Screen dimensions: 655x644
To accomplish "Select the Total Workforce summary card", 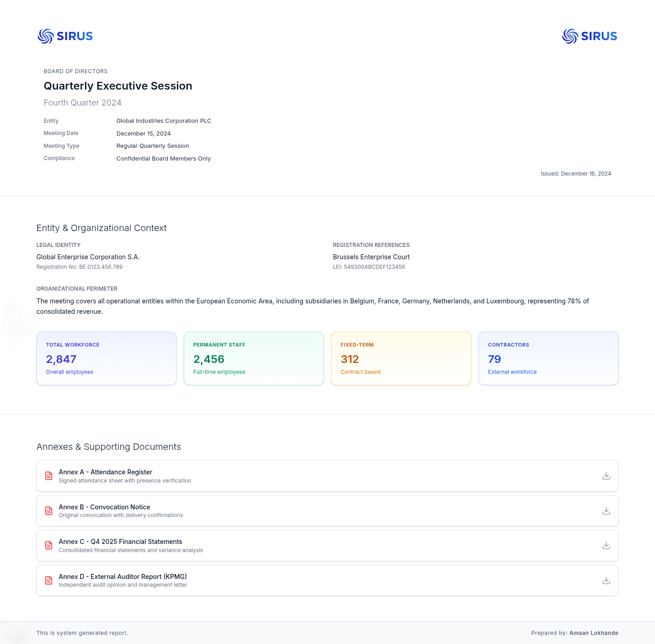I will coord(106,358).
